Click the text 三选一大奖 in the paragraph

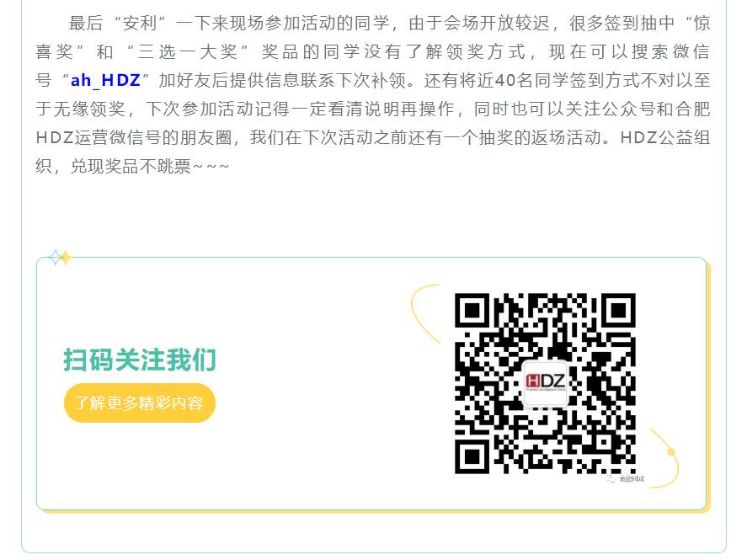coord(188,52)
